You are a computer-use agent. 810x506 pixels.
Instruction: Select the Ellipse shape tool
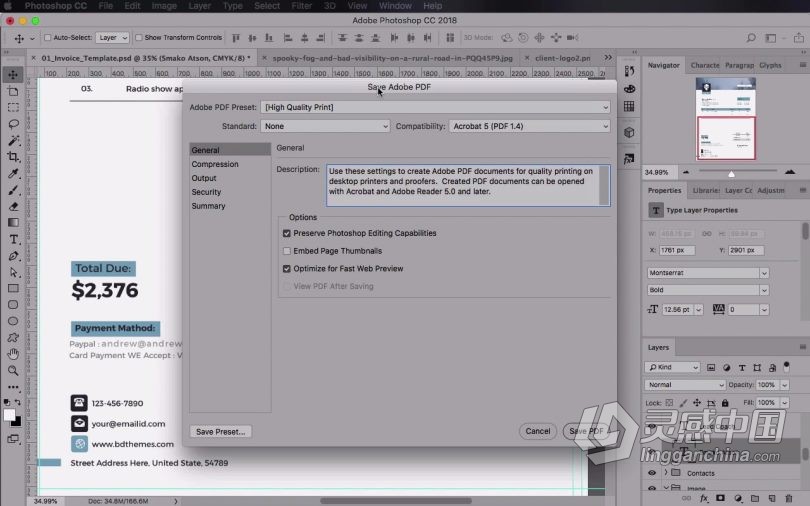tap(13, 321)
